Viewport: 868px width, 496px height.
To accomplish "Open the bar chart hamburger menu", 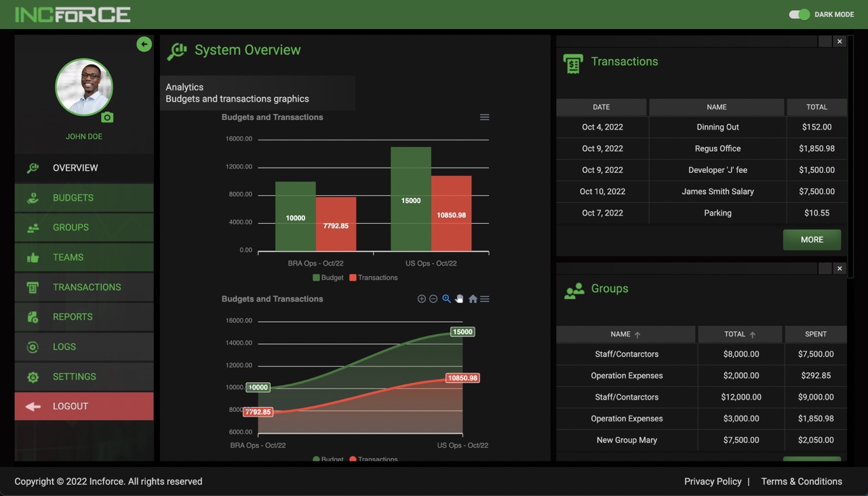I will pos(484,117).
